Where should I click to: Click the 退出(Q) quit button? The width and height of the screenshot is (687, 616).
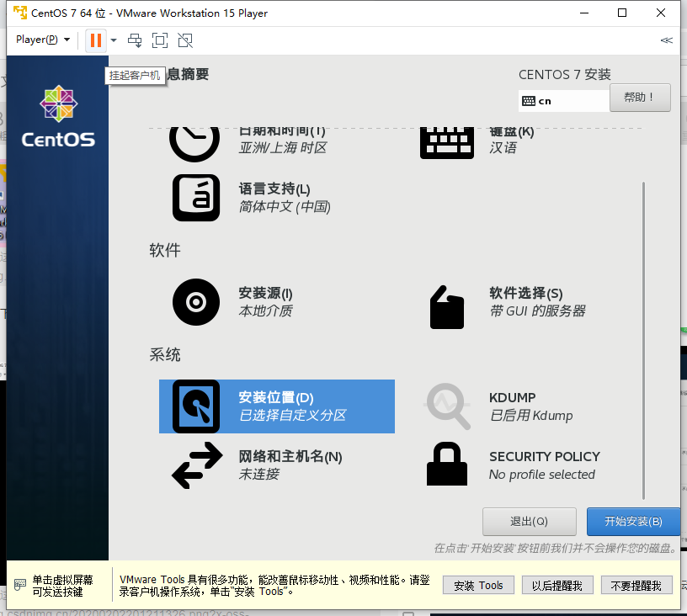click(530, 522)
